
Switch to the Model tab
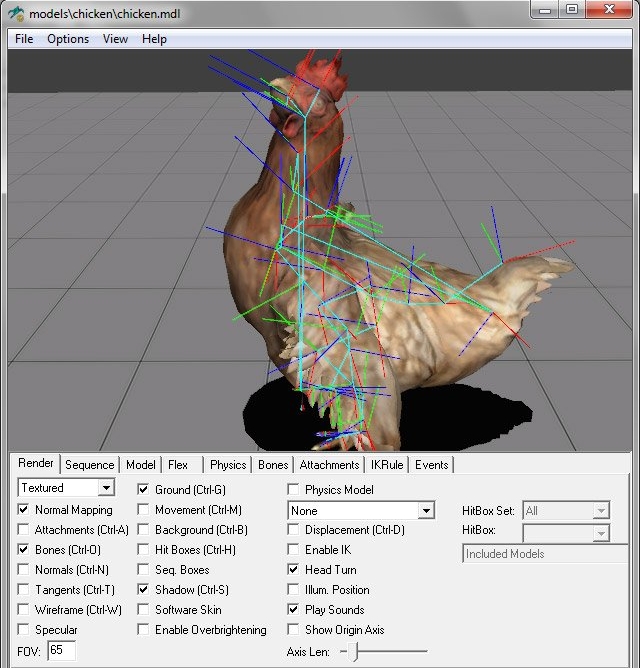point(141,465)
